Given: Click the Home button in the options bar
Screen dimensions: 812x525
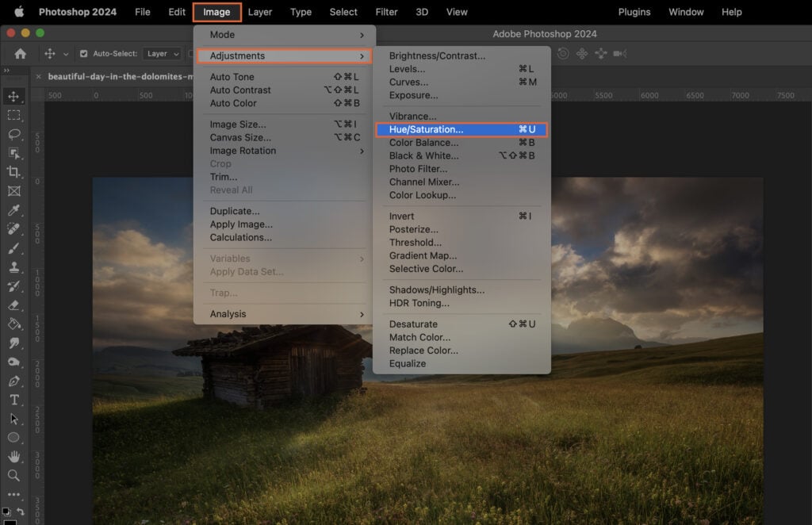Looking at the screenshot, I should pyautogui.click(x=20, y=54).
